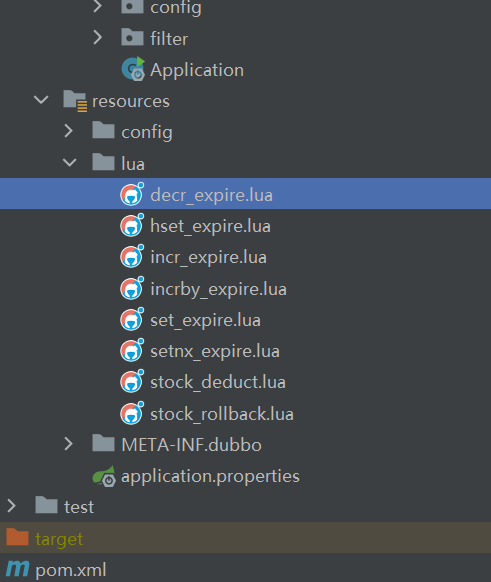Image resolution: width=491 pixels, height=582 pixels.
Task: Click the application.properties Spring icon
Action: click(104, 476)
